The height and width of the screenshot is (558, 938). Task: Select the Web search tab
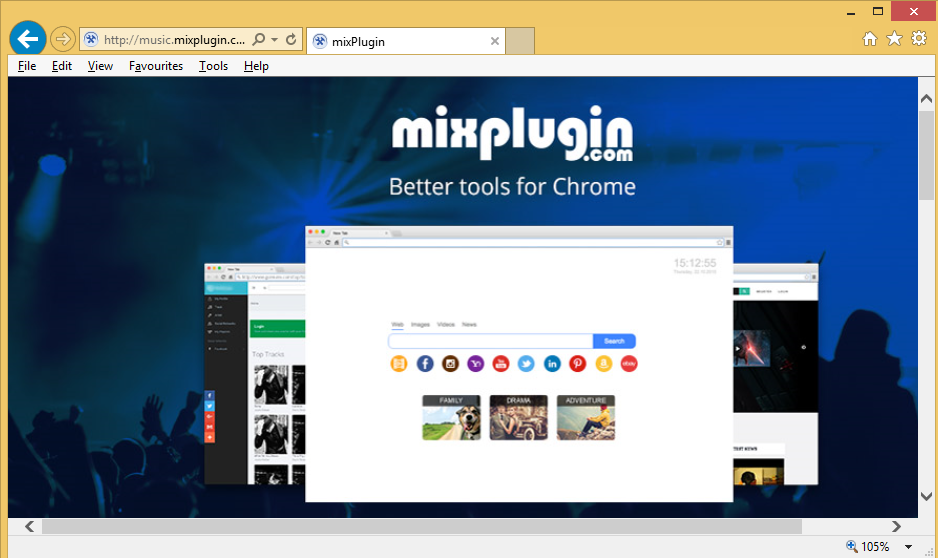pos(397,324)
